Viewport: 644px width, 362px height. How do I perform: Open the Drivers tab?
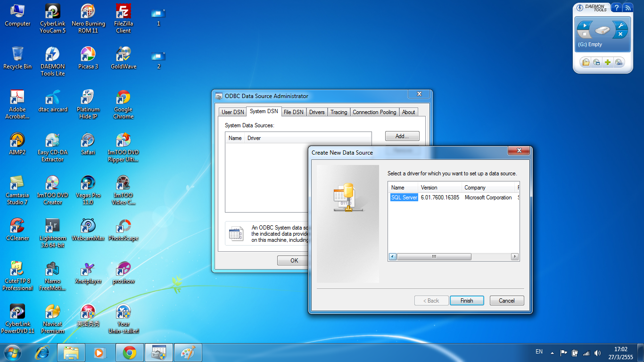(x=317, y=112)
